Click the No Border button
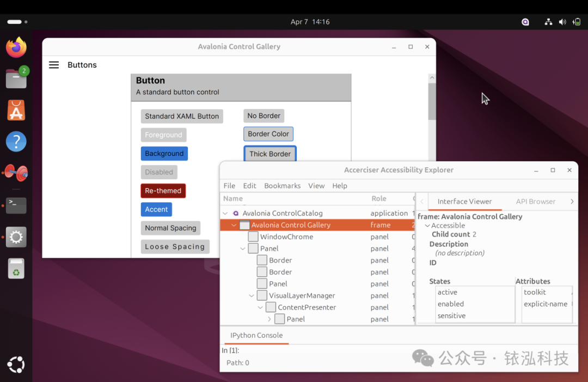Viewport: 588px width, 382px height. pos(264,116)
